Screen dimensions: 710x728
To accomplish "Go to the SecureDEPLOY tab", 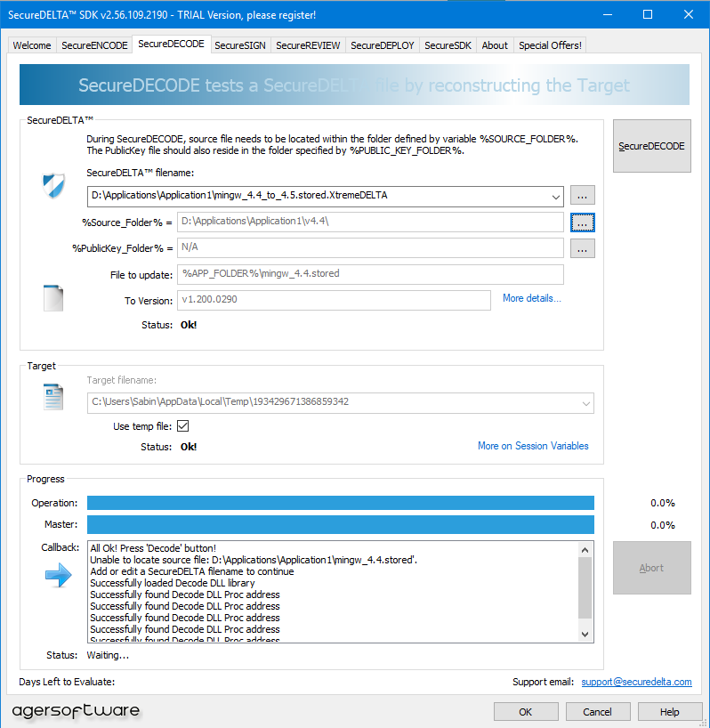I will [383, 45].
